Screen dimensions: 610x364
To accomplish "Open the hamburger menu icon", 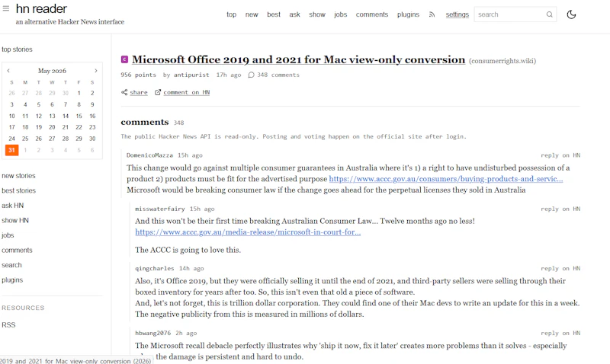I will 6,8.
